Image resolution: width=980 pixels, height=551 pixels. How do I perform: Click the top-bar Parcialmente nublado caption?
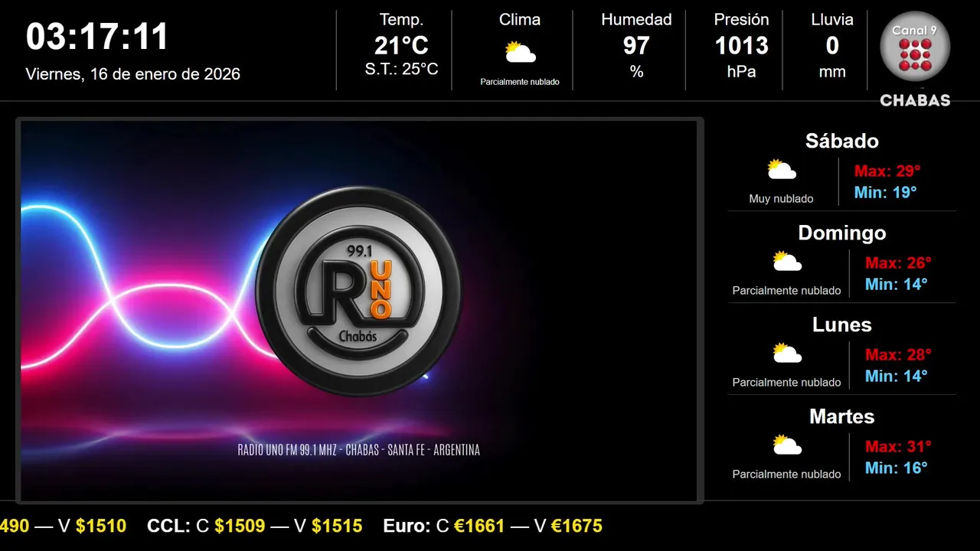520,82
